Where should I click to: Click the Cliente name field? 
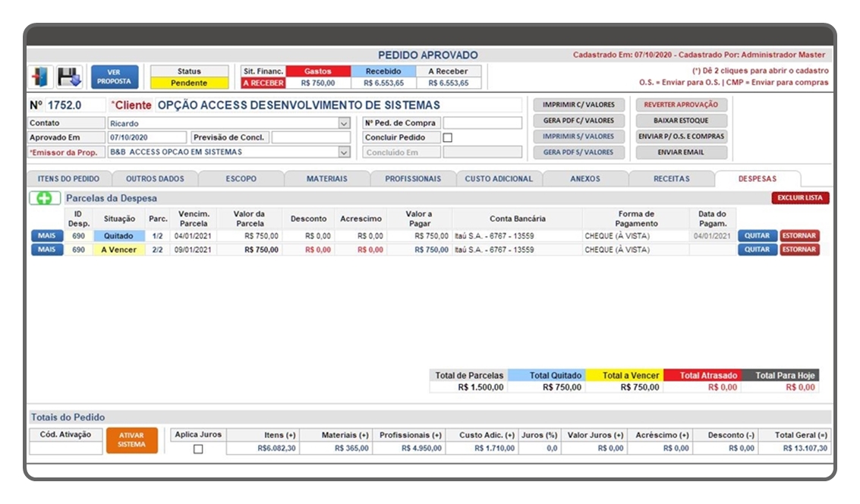339,106
